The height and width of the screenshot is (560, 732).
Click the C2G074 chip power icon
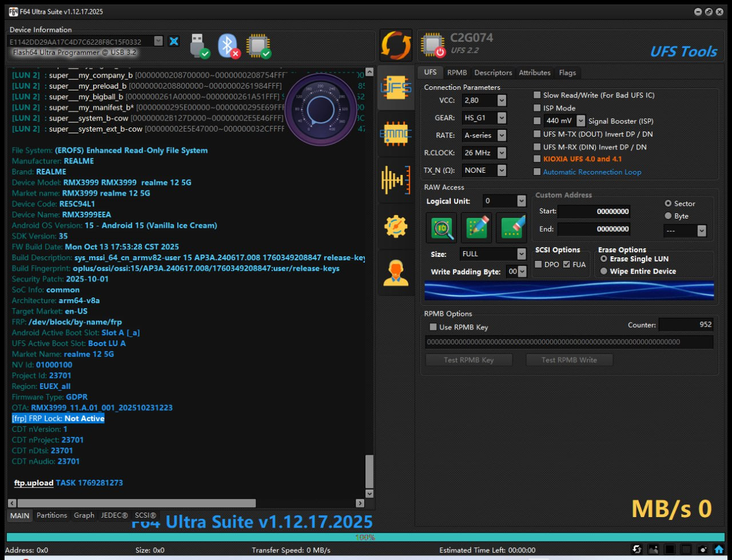[x=433, y=45]
